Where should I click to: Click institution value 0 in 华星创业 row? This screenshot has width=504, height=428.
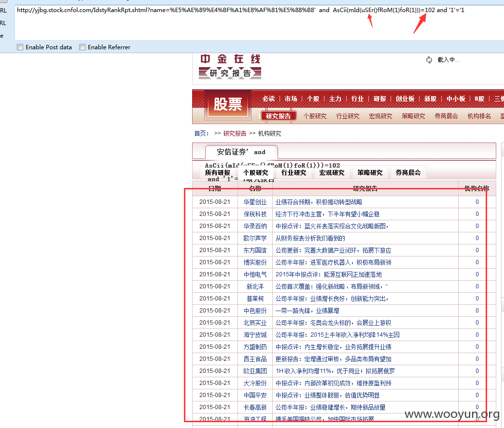pyautogui.click(x=477, y=202)
